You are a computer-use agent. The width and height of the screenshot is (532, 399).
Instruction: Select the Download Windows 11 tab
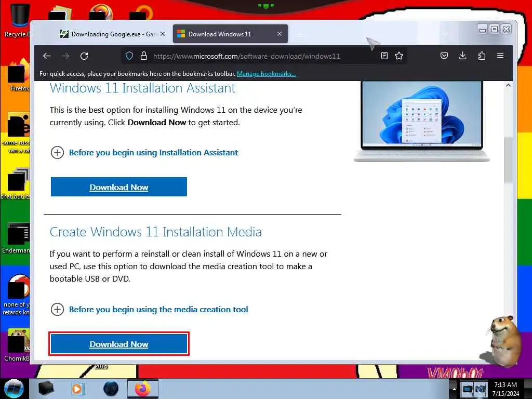[x=230, y=34]
